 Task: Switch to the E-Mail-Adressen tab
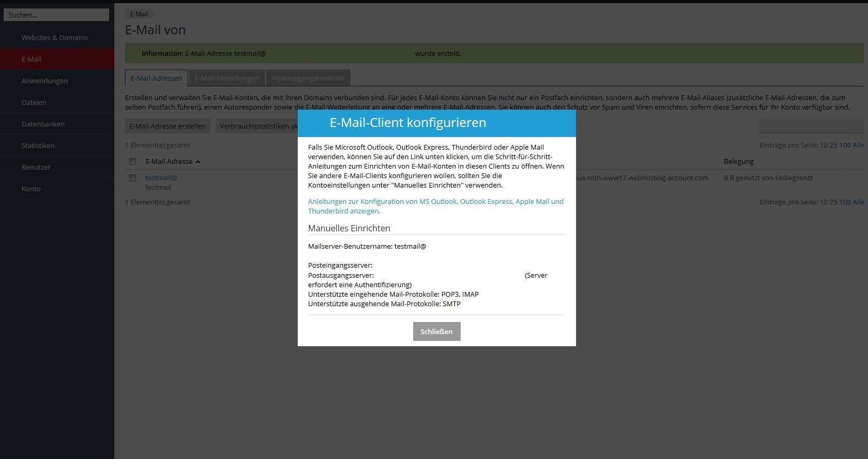[157, 78]
